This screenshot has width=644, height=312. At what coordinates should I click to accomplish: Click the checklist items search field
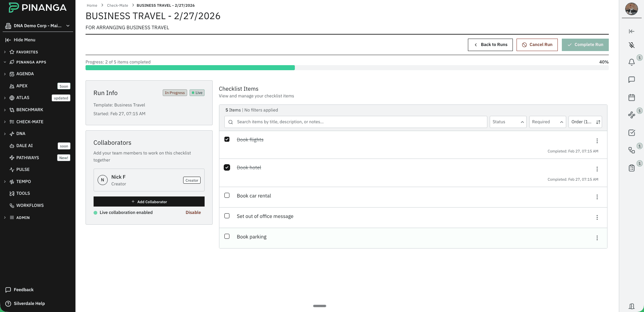[x=356, y=122]
